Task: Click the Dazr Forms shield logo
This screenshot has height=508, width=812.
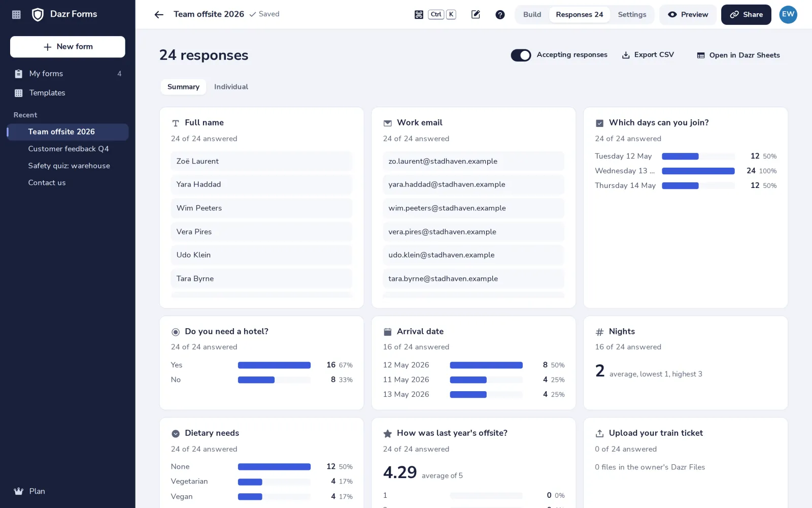Action: 38,15
